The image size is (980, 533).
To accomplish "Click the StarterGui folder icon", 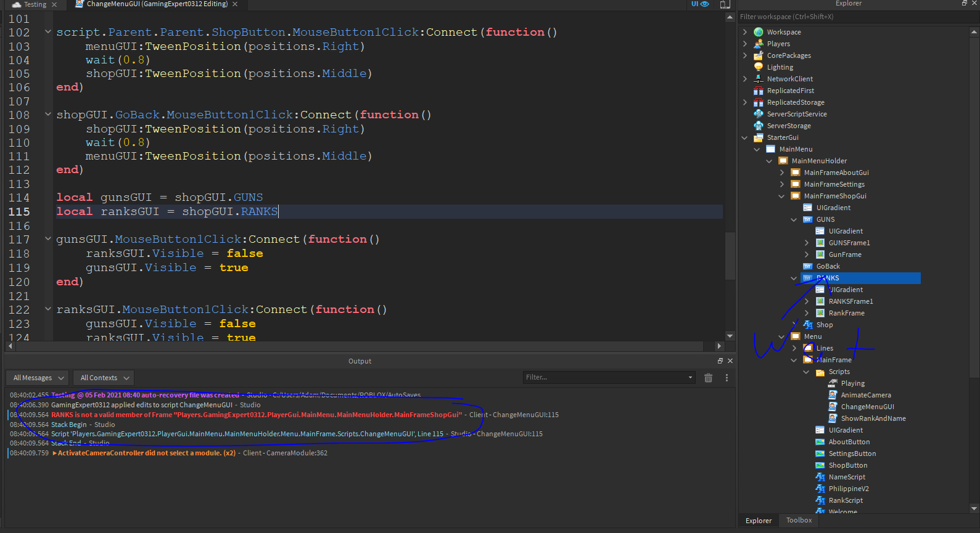I will [759, 137].
